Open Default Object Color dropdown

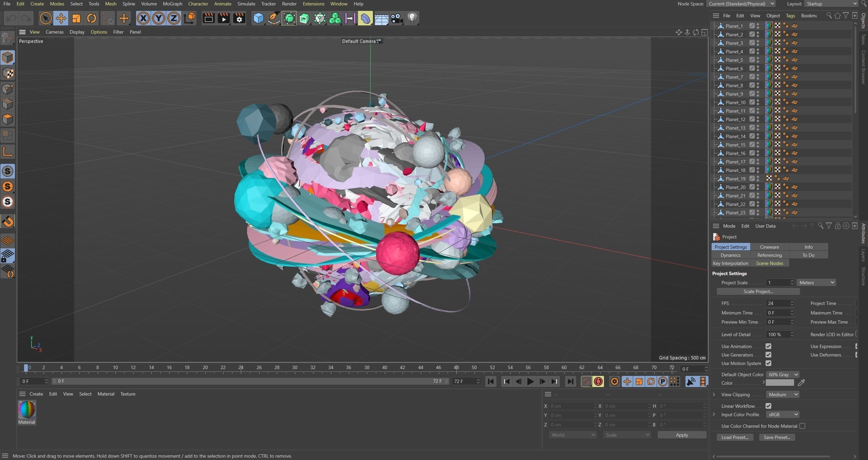point(783,375)
